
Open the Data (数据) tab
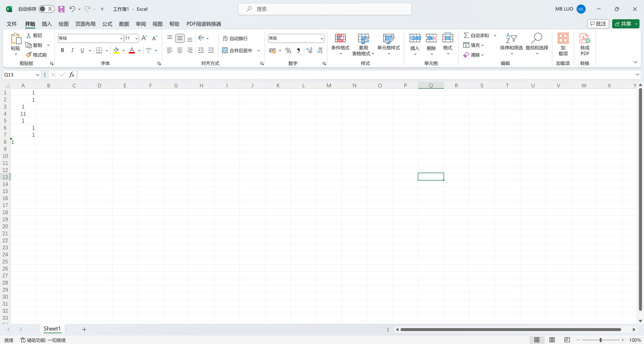pos(124,24)
